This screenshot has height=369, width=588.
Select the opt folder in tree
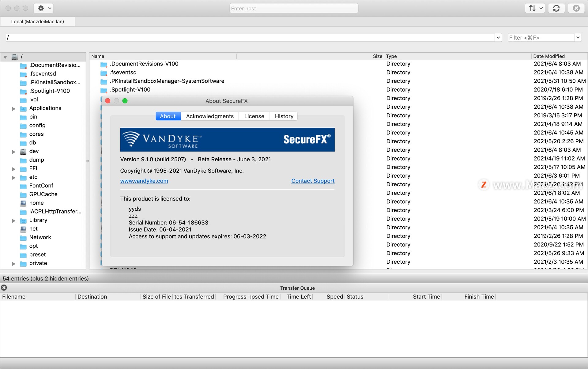coord(33,246)
